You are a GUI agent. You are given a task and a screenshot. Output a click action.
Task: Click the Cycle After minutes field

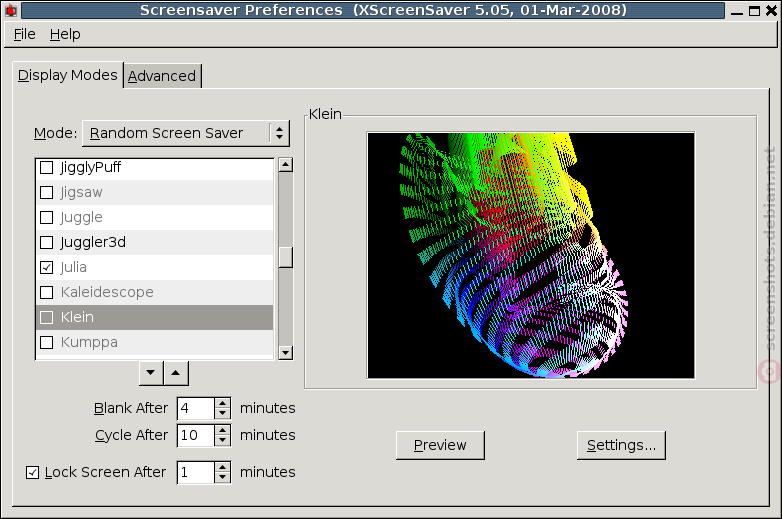point(196,435)
